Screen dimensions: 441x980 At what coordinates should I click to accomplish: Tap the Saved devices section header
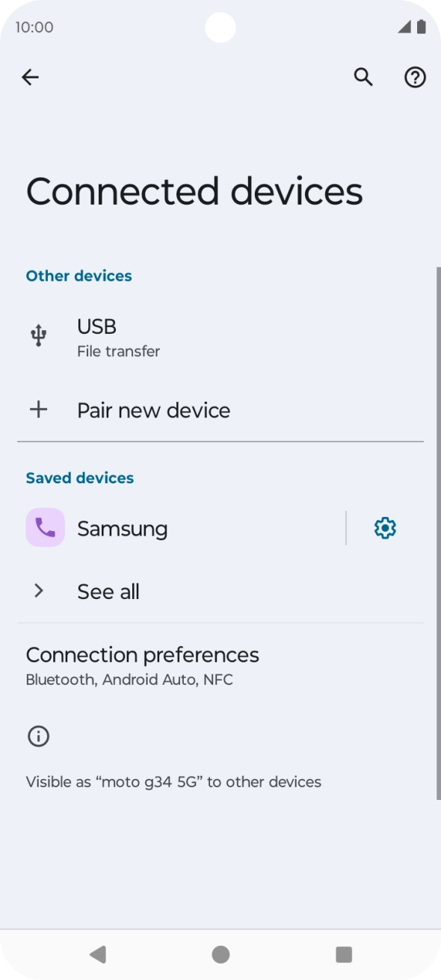79,477
